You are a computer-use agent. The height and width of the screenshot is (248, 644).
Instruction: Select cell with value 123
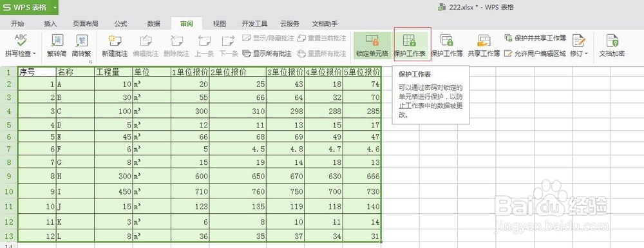(190, 207)
